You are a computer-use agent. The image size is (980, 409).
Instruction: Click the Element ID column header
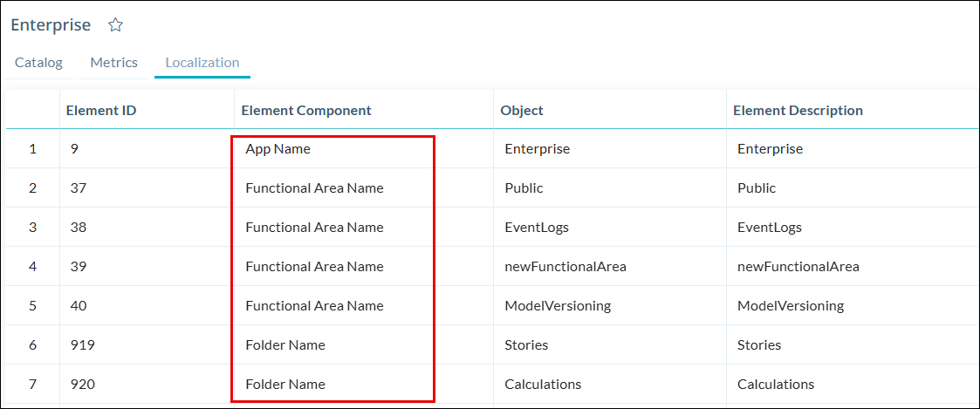(101, 111)
